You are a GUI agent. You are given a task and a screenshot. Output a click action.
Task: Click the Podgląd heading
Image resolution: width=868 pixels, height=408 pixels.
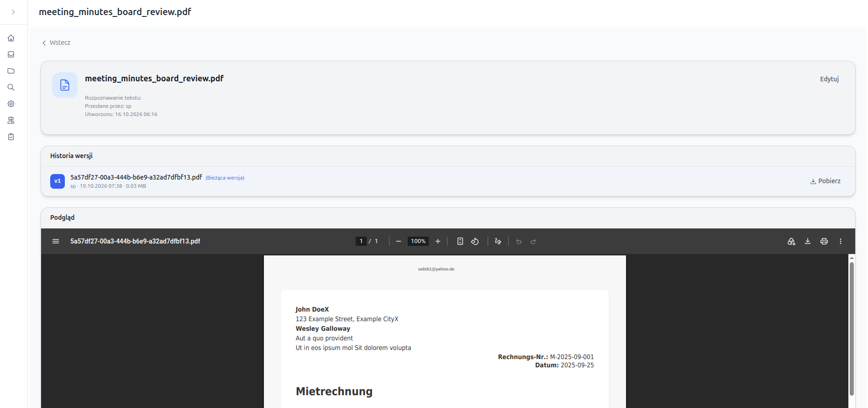[x=62, y=217]
